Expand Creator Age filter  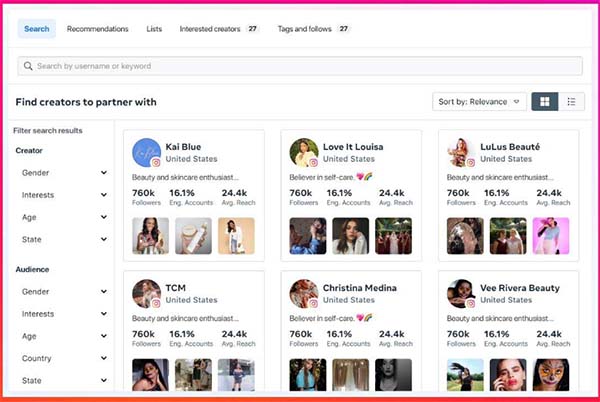(x=64, y=217)
